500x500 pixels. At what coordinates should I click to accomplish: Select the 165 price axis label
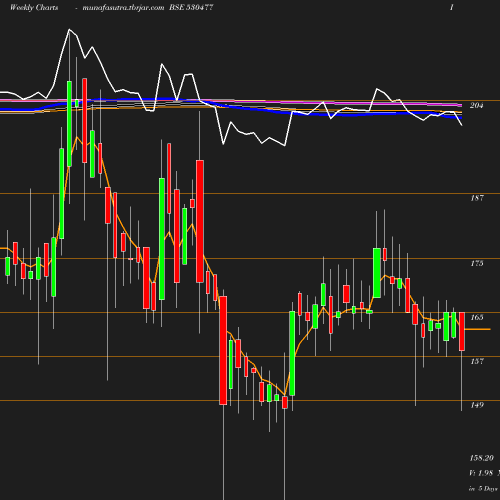pos(477,317)
